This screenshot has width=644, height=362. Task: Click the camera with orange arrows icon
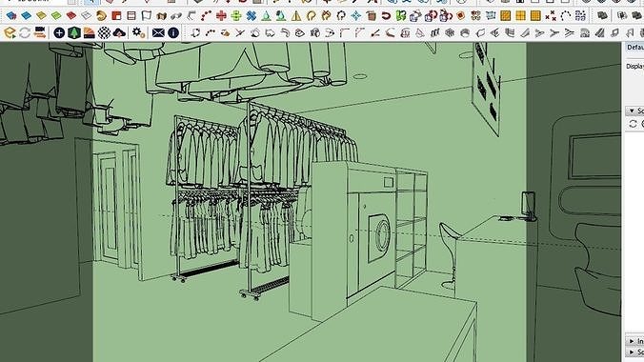pos(40,32)
